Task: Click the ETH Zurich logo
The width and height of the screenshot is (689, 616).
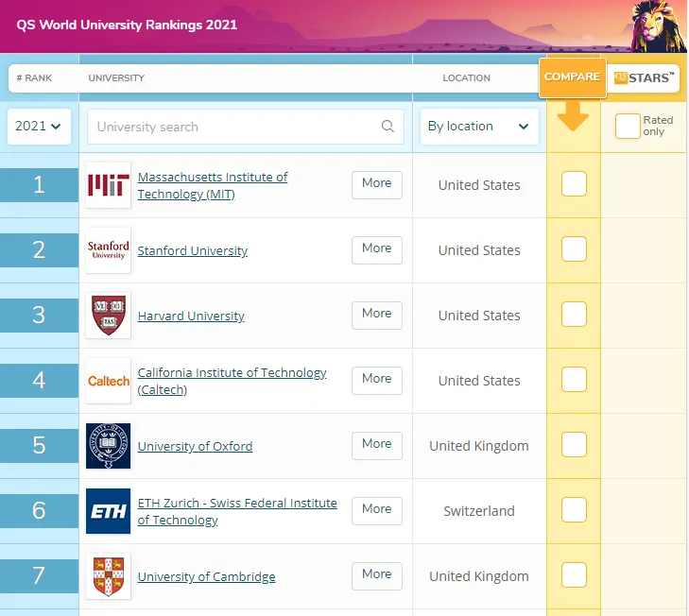Action: tap(108, 510)
